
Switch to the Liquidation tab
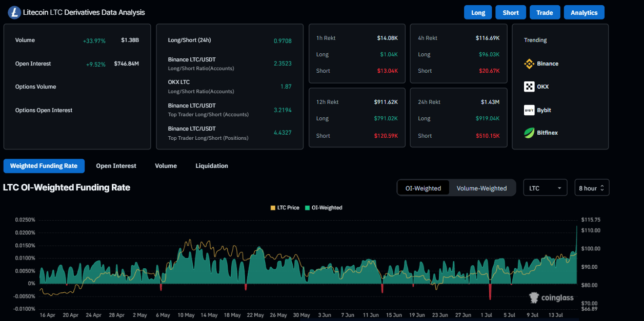(211, 165)
